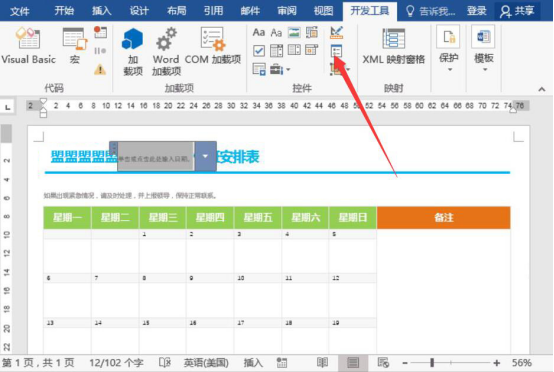Insert a picture content control
The width and height of the screenshot is (554, 372).
coord(294,33)
